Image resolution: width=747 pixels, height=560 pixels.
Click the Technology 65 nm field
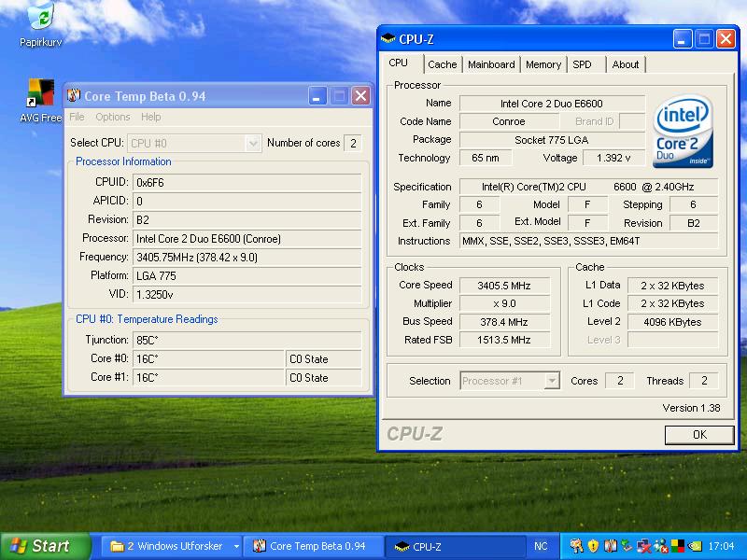point(486,158)
